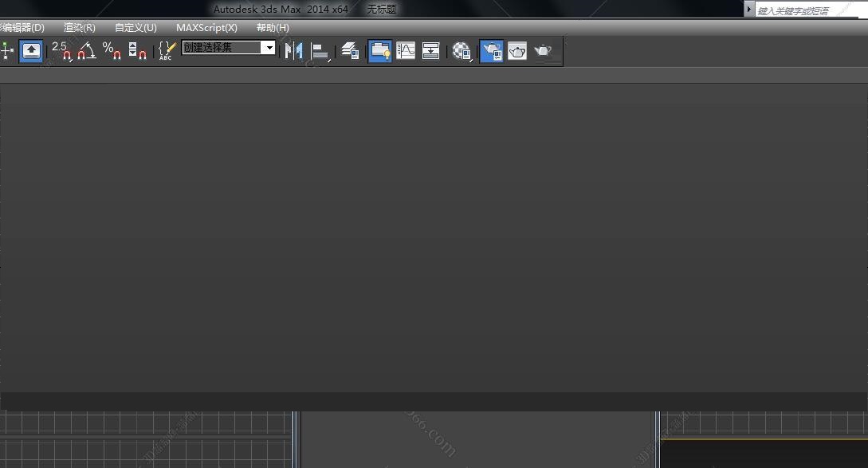Open the 自定义(U) menu
Screen dimensions: 868x468
(136, 27)
